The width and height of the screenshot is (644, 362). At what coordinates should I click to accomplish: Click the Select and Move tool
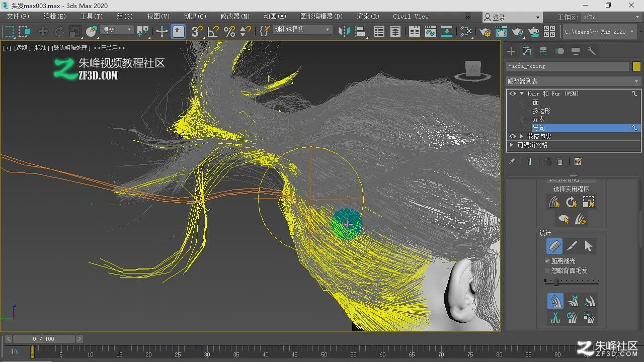pyautogui.click(x=43, y=32)
